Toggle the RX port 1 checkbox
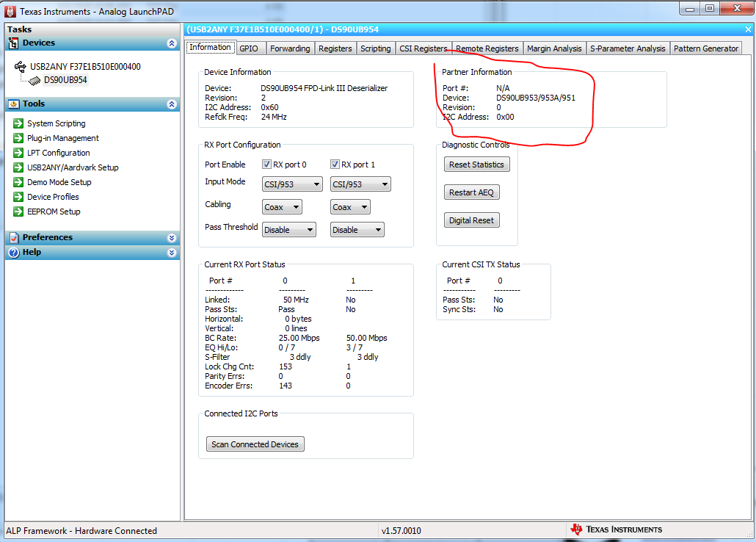The width and height of the screenshot is (756, 542). tap(335, 165)
